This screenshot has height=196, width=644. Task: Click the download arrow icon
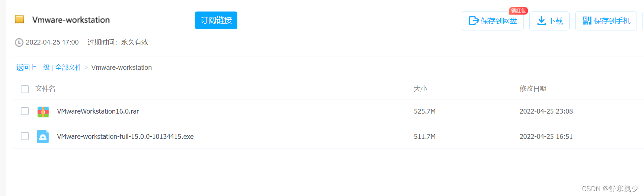(x=542, y=21)
